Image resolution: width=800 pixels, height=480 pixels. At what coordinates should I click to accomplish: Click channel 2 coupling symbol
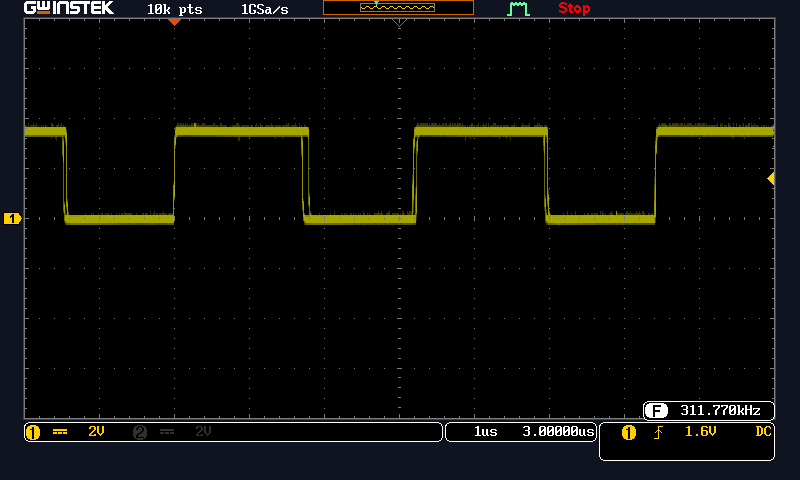pos(167,432)
